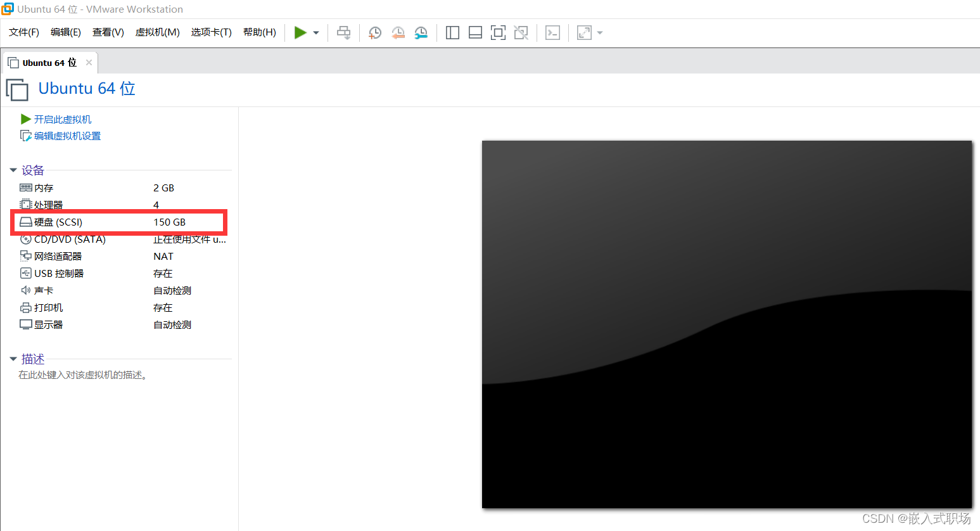980x531 pixels.
Task: Collapse the 描述 section
Action: [13, 359]
